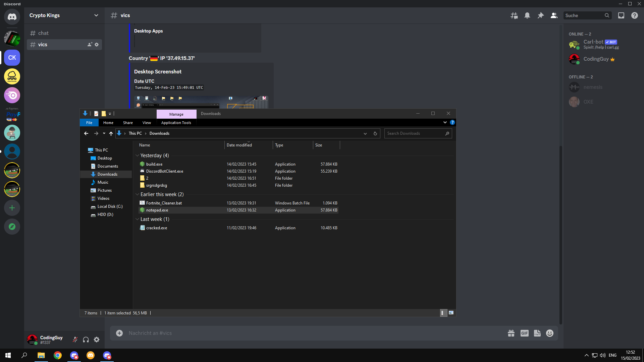Screen dimensions: 644x362
Task: Open the sticker picker
Action: [x=537, y=333]
